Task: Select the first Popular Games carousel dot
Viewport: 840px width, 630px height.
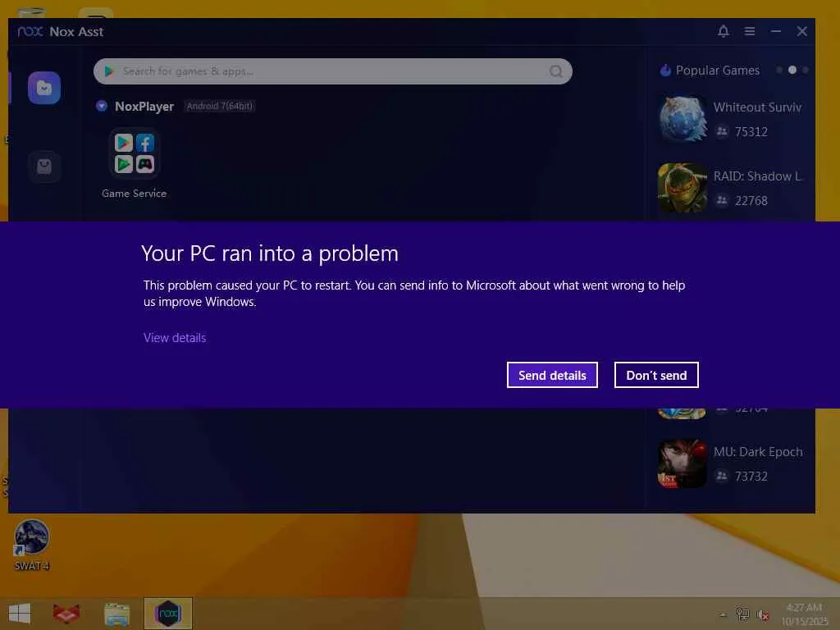Action: tap(779, 71)
